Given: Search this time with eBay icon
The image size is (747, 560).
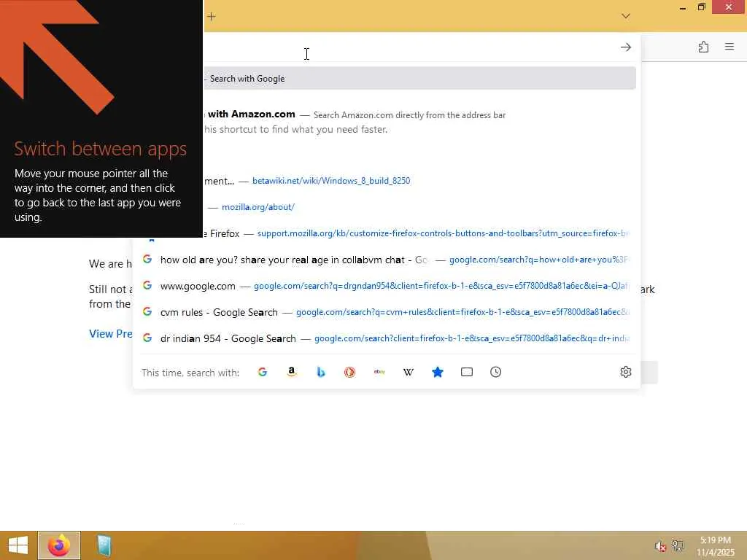Looking at the screenshot, I should point(379,372).
